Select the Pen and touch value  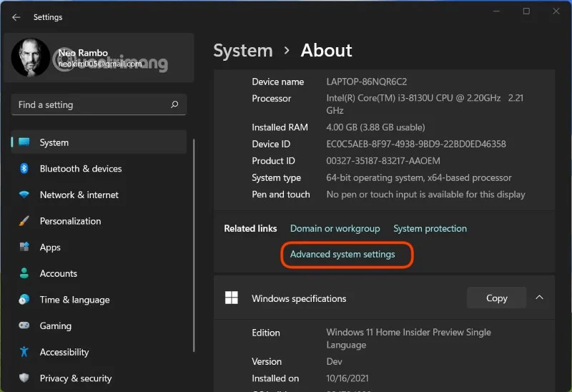click(x=425, y=195)
